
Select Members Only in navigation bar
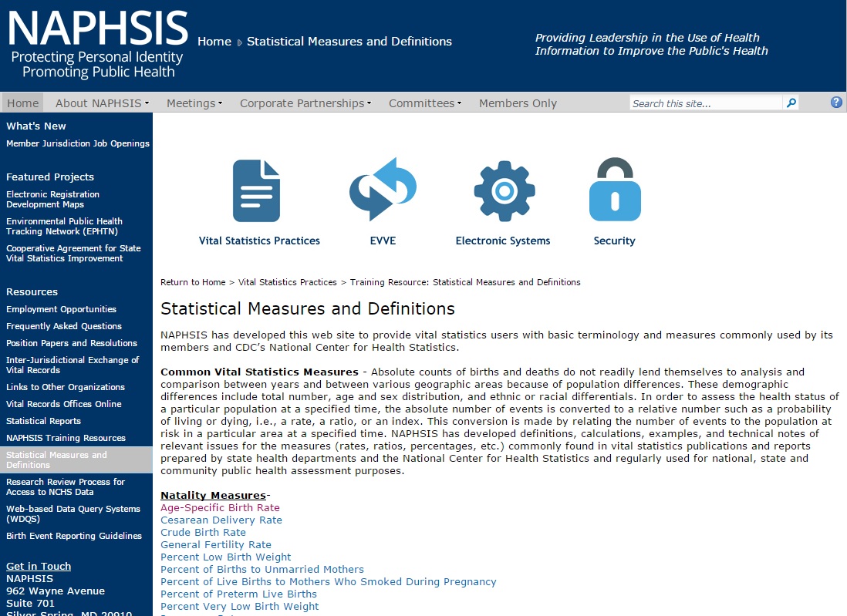pyautogui.click(x=518, y=103)
